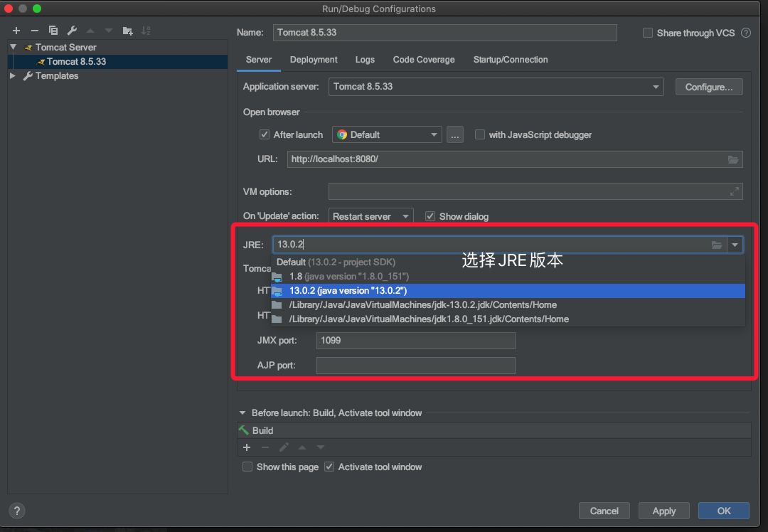Remove the selected before-launch task

click(265, 447)
